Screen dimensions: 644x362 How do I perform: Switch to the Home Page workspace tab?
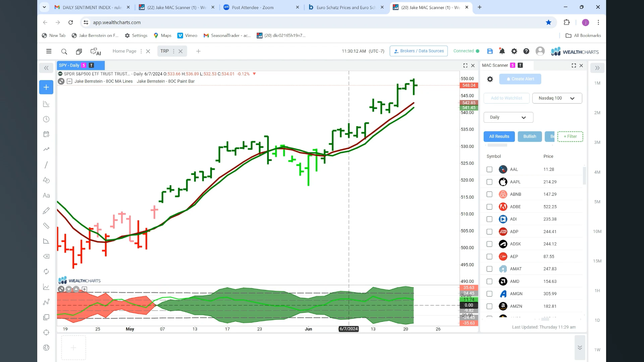124,51
